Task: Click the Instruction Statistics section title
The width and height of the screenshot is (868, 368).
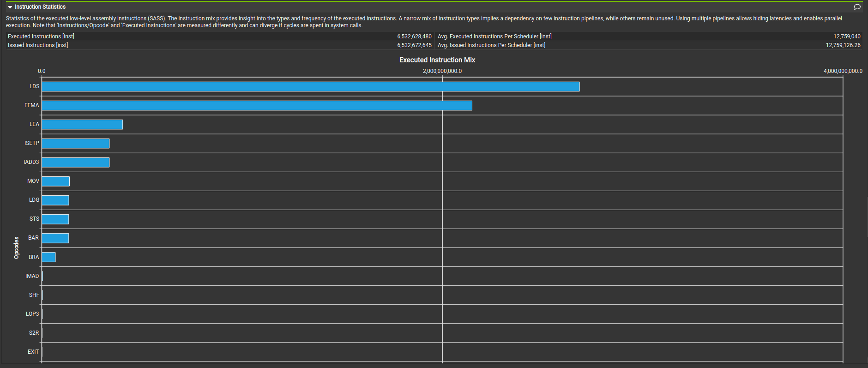Action: 40,7
